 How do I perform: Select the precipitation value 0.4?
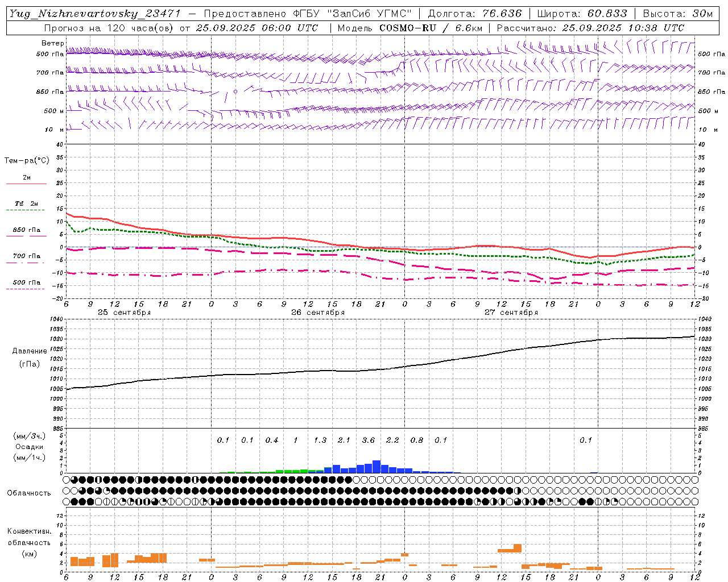pyautogui.click(x=272, y=440)
